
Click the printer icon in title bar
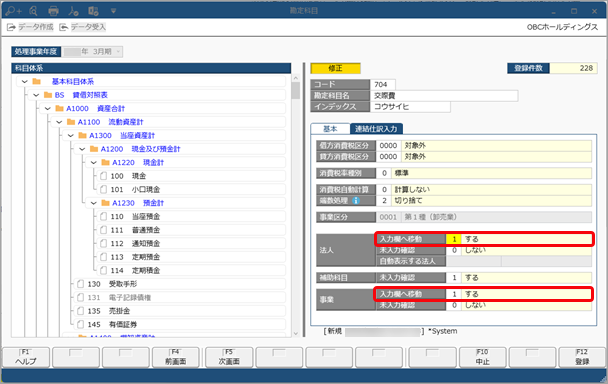point(53,11)
